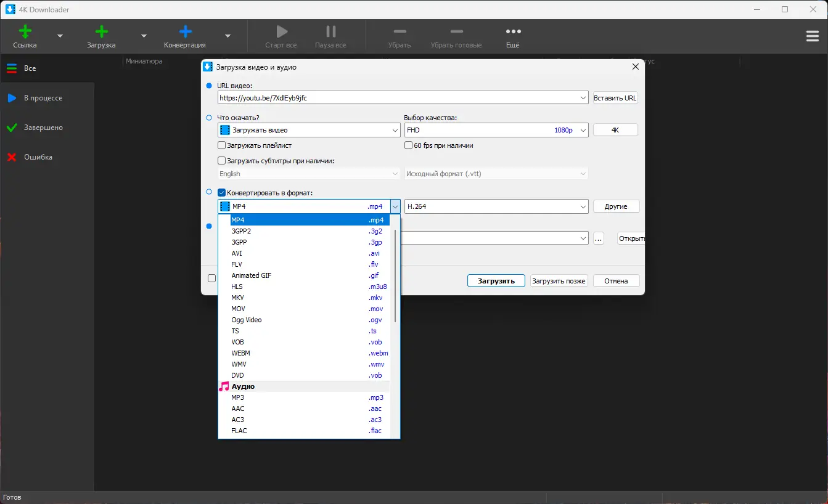The image size is (828, 504).
Task: Open the Ошибка sidebar section
Action: (37, 156)
